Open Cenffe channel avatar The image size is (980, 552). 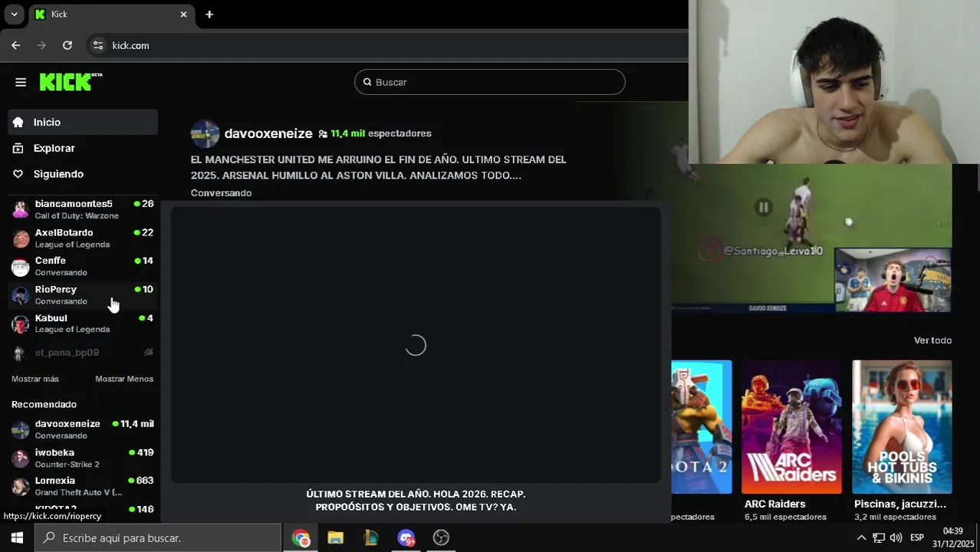[x=21, y=267]
